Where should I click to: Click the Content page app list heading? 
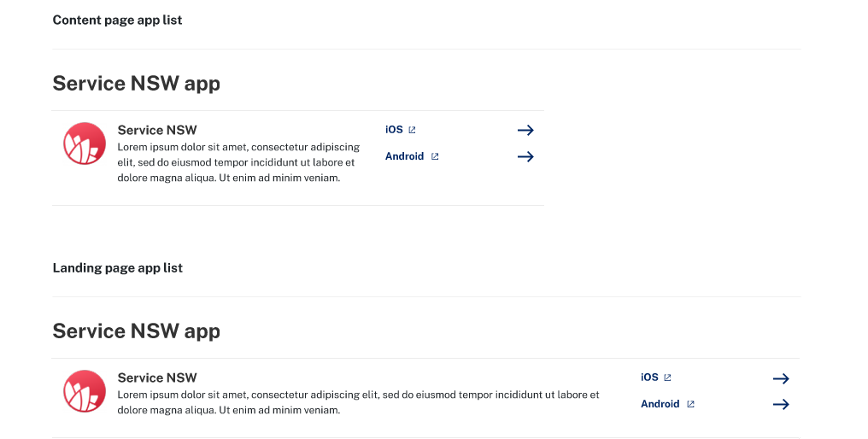coord(117,20)
